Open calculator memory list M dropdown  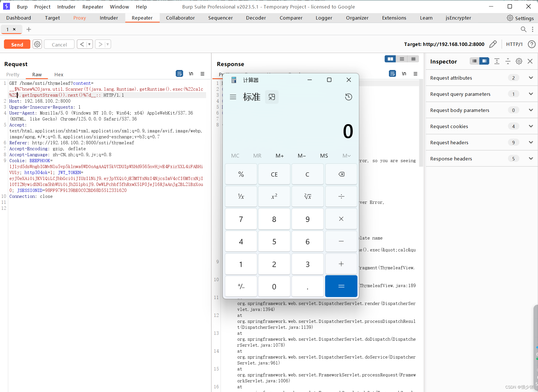pos(346,156)
